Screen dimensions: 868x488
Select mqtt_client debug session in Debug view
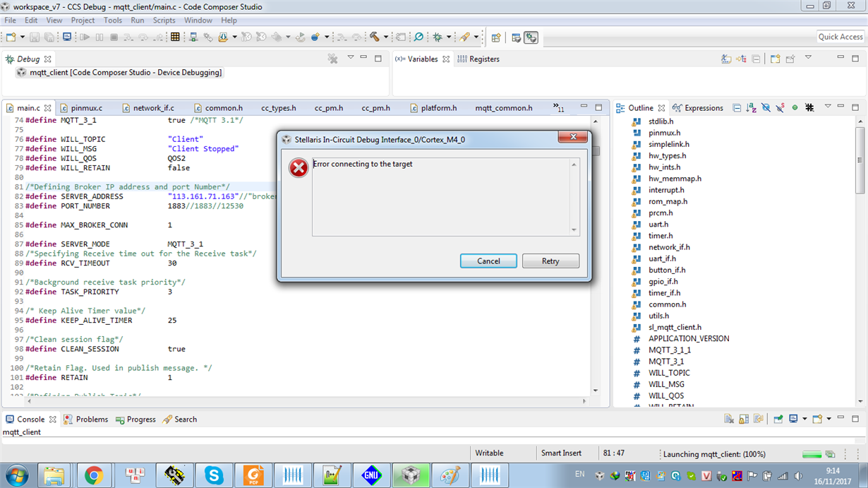coord(119,73)
